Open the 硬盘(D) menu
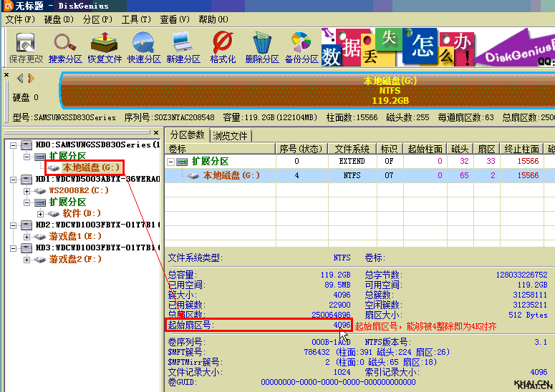This screenshot has height=392, width=555. 58,19
